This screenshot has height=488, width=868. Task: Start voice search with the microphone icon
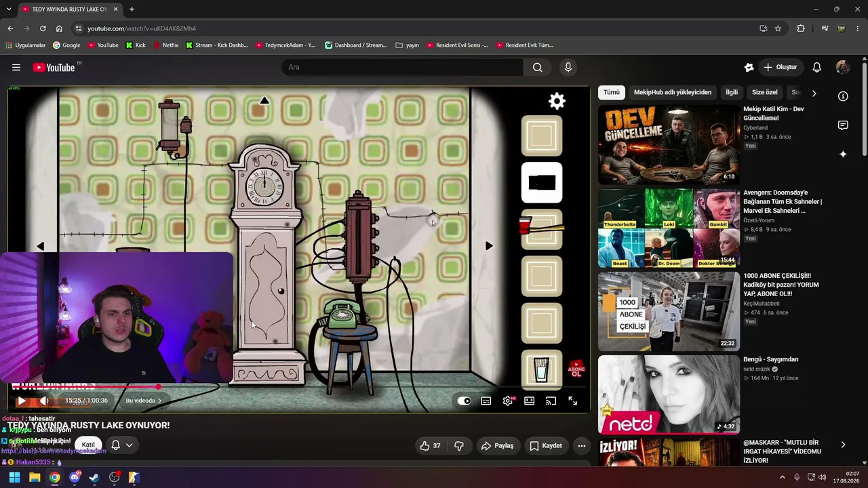[568, 67]
